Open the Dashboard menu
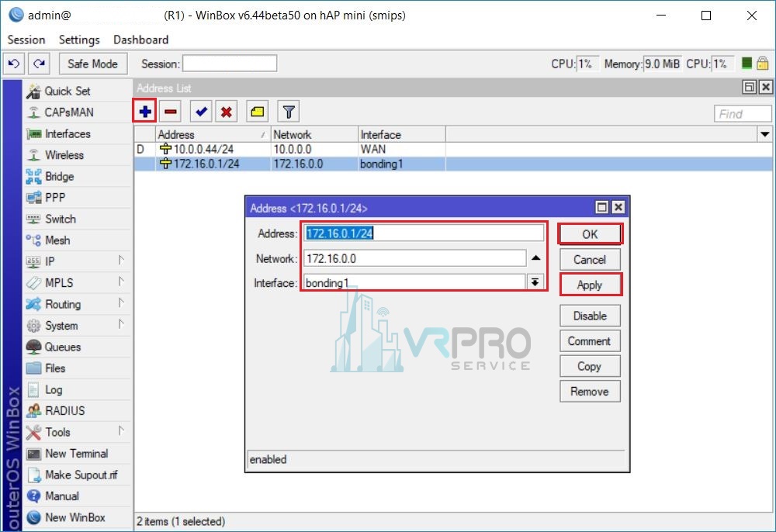The width and height of the screenshot is (776, 532). (x=141, y=40)
